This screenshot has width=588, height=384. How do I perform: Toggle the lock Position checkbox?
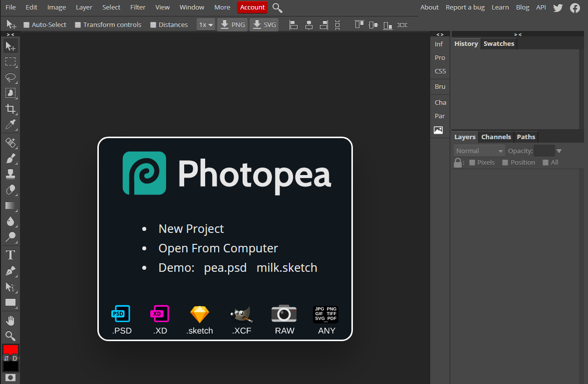point(505,163)
